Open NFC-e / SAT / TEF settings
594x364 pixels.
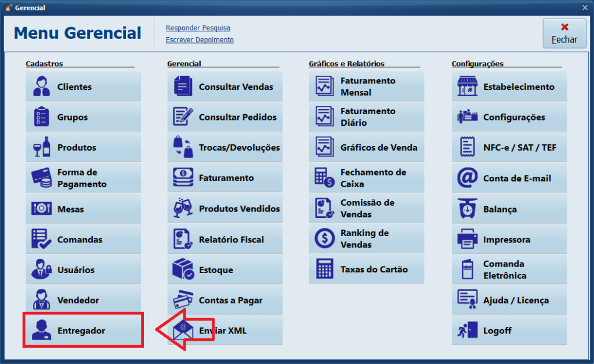pyautogui.click(x=509, y=147)
